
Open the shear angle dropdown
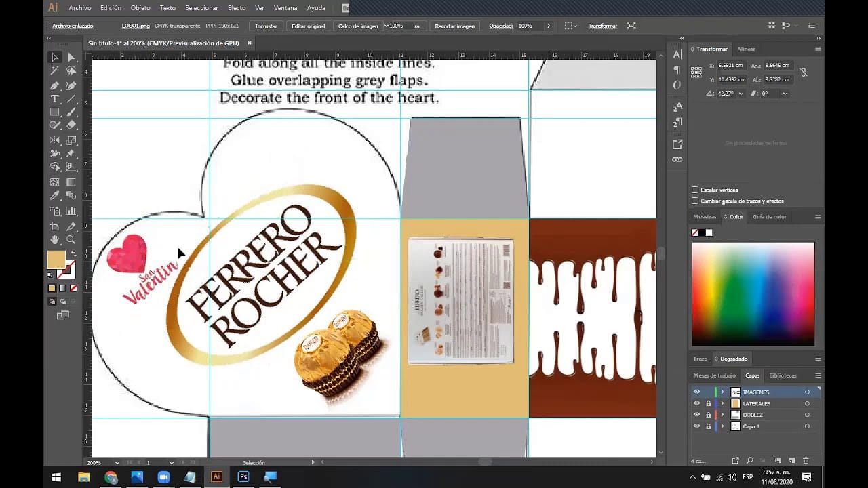point(785,94)
